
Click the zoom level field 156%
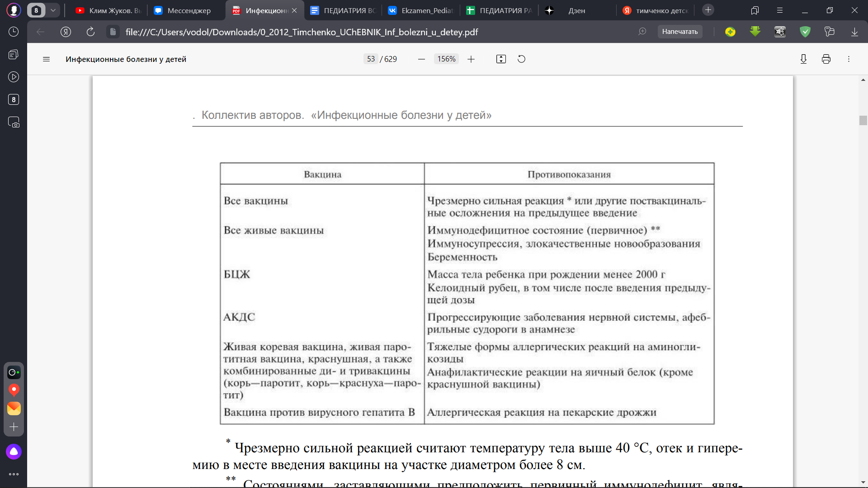pos(446,59)
